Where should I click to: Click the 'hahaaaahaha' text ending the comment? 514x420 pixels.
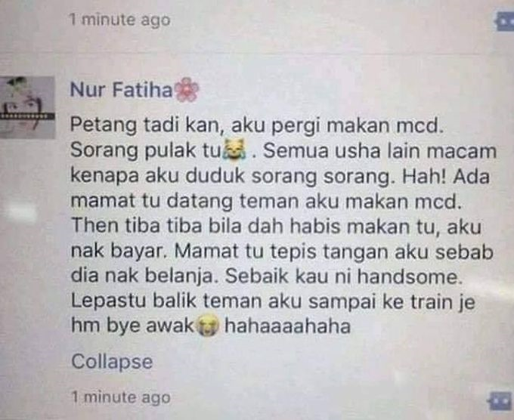click(x=287, y=326)
